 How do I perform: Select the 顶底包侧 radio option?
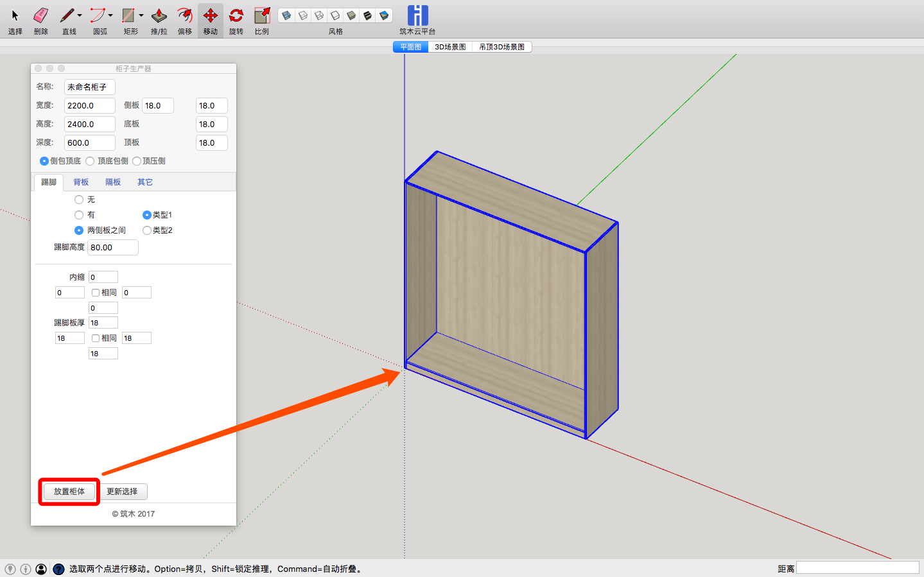[x=91, y=161]
